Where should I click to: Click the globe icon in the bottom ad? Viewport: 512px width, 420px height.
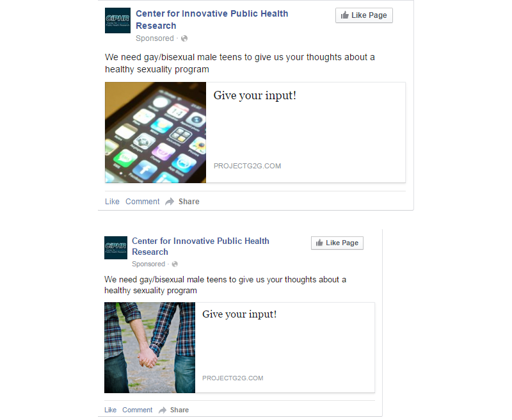point(175,264)
